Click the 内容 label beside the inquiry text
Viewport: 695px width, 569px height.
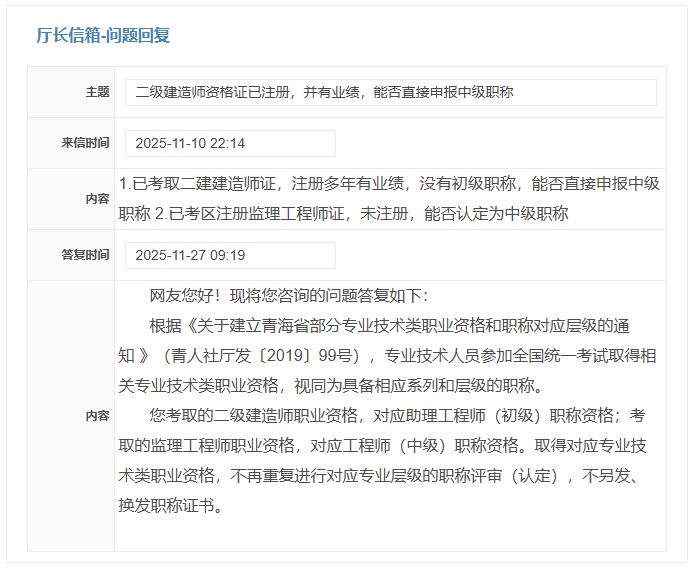click(97, 199)
